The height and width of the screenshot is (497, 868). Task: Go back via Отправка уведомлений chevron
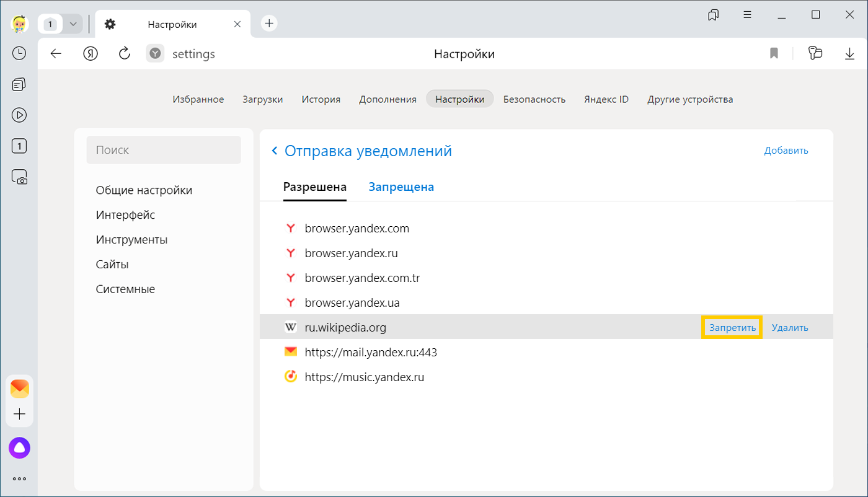click(x=275, y=151)
